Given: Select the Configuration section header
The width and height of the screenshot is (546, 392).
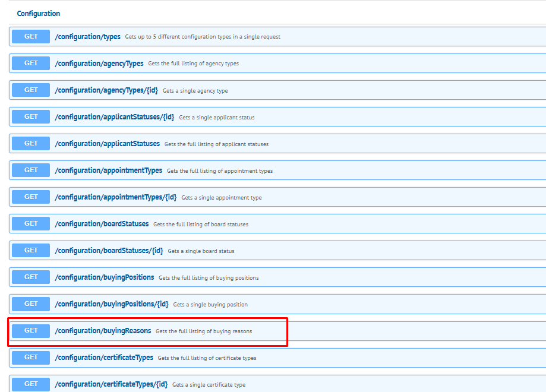Looking at the screenshot, I should 38,13.
